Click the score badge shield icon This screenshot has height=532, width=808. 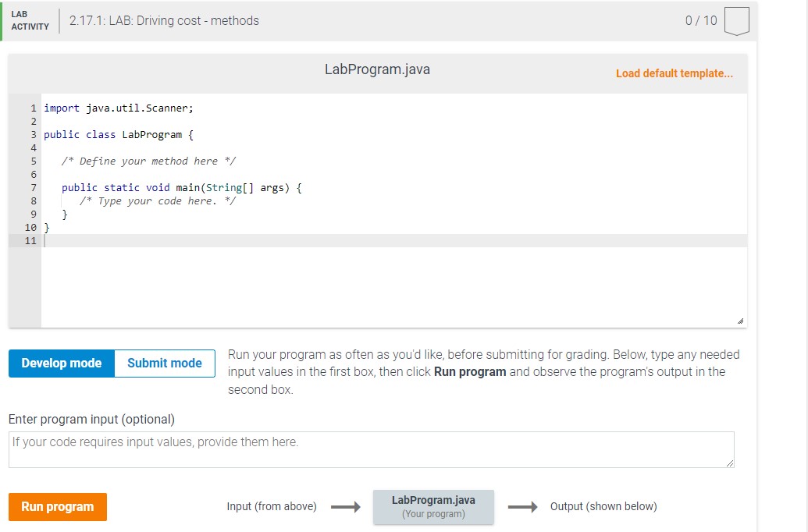tap(736, 22)
